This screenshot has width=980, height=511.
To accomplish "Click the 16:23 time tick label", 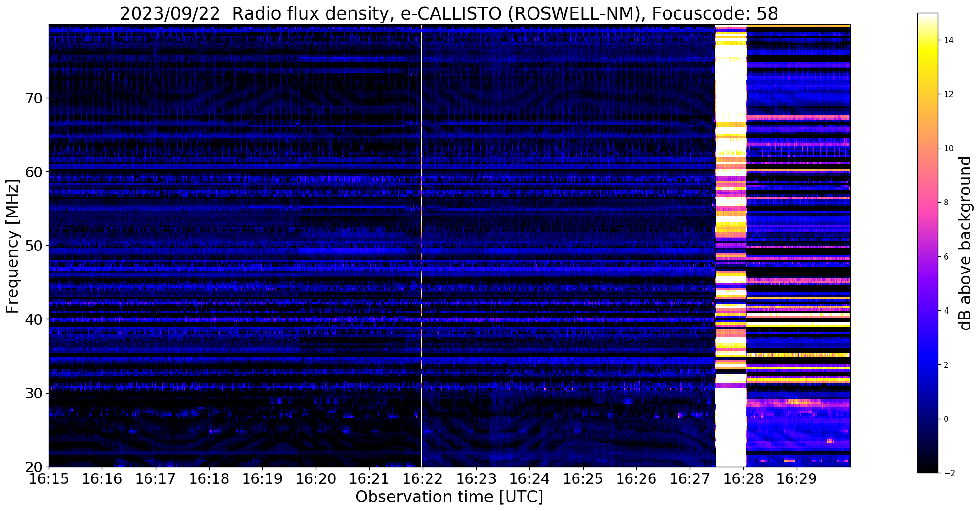I will click(x=476, y=478).
